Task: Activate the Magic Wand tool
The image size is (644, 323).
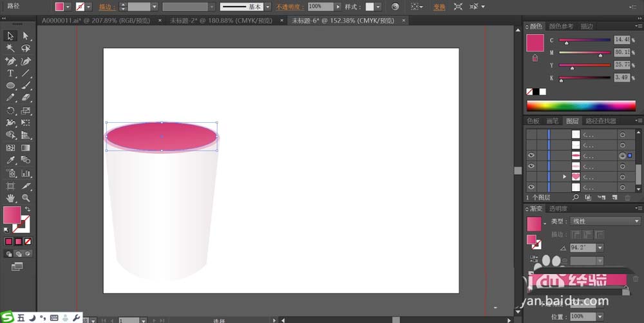Action: pyautogui.click(x=10, y=48)
